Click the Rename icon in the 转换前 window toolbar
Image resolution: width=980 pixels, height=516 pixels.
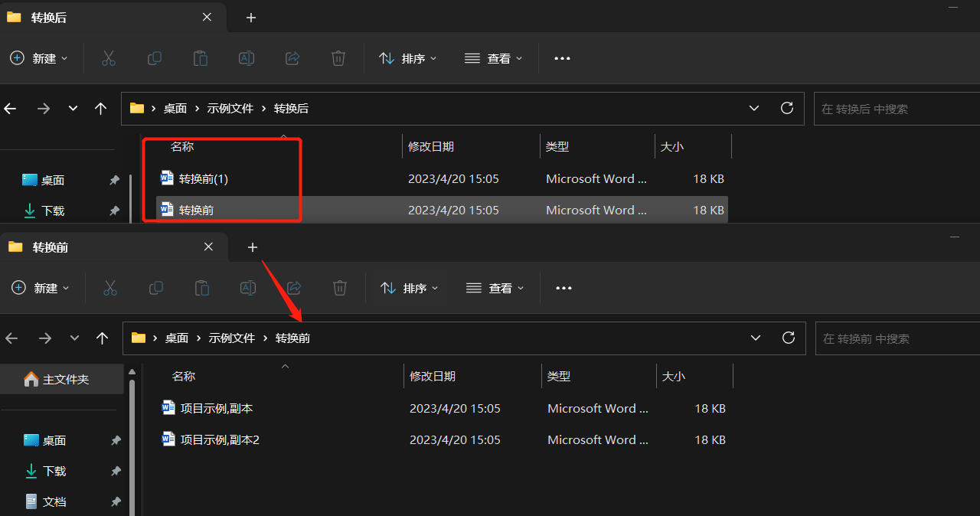[248, 288]
